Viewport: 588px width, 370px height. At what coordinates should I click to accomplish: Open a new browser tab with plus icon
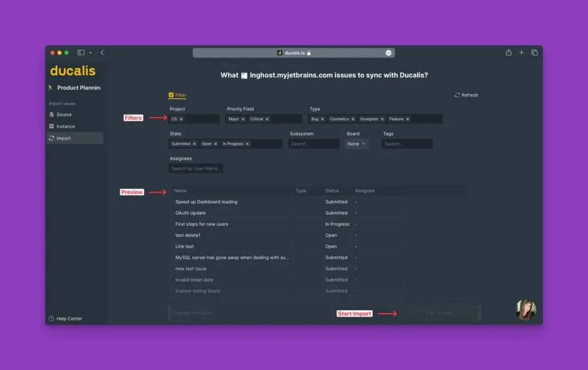(x=521, y=53)
